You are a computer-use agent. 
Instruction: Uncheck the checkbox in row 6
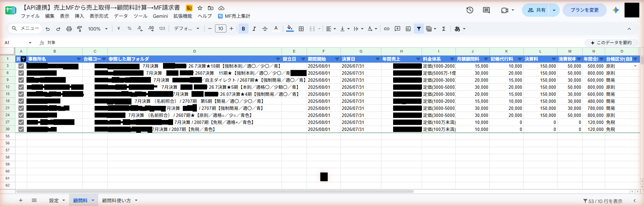pos(21,73)
